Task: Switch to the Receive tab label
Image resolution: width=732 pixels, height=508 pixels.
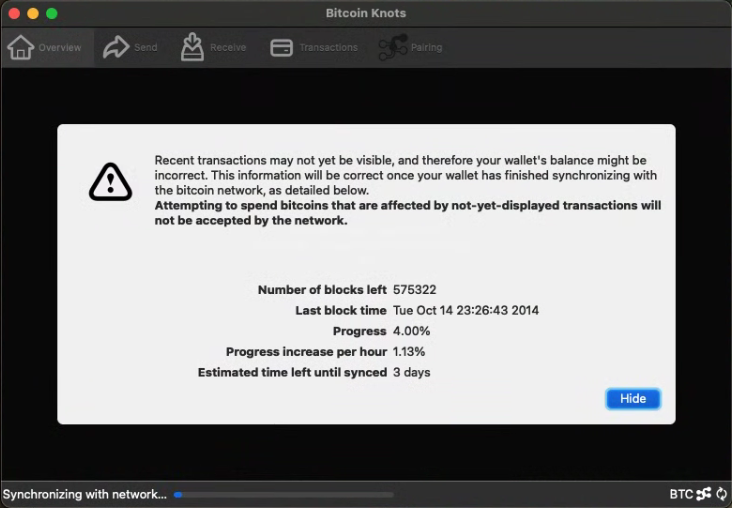Action: [x=228, y=47]
